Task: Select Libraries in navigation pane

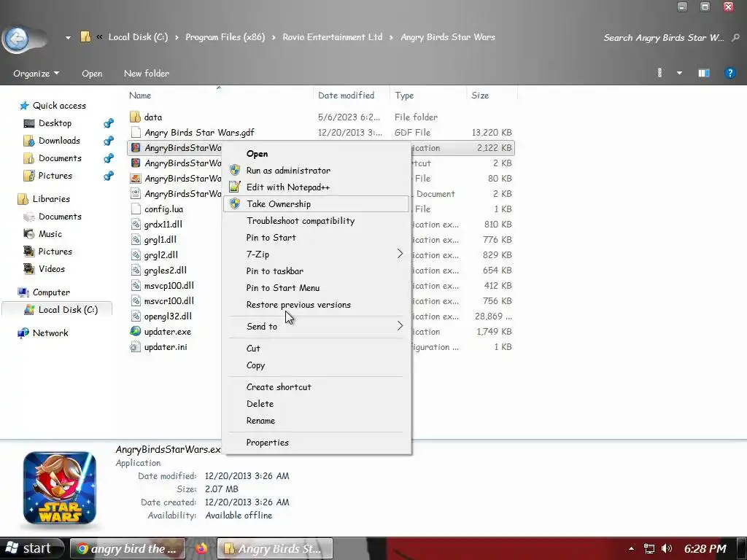Action: click(x=51, y=199)
